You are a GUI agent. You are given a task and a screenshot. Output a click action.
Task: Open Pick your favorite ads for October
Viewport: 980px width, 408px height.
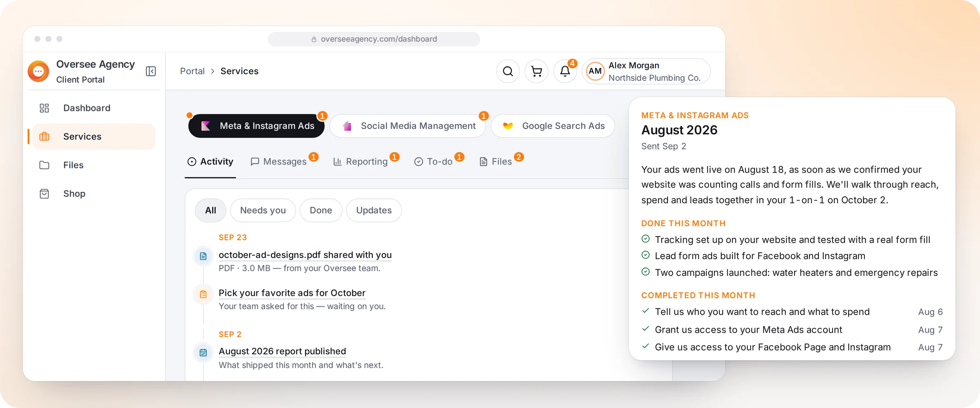coord(292,293)
